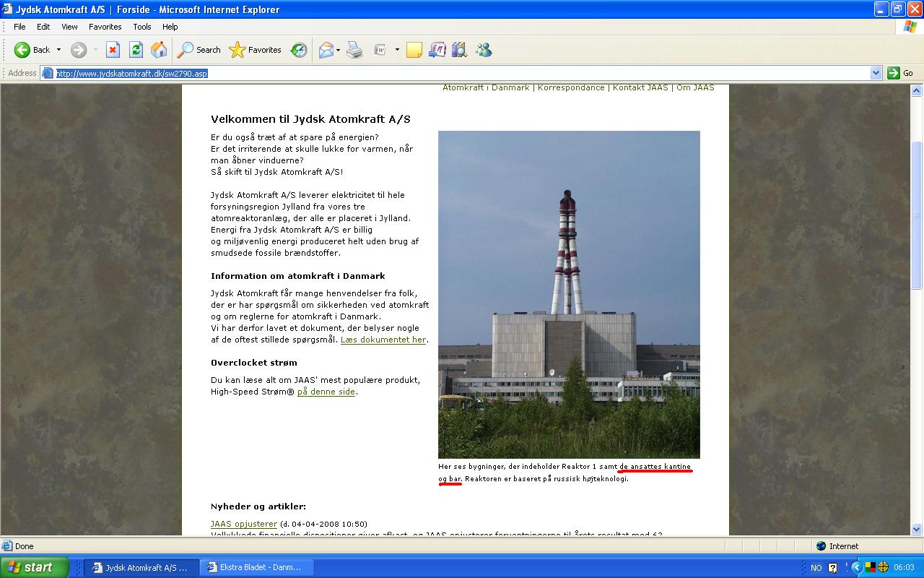Open the Edit menu

43,27
